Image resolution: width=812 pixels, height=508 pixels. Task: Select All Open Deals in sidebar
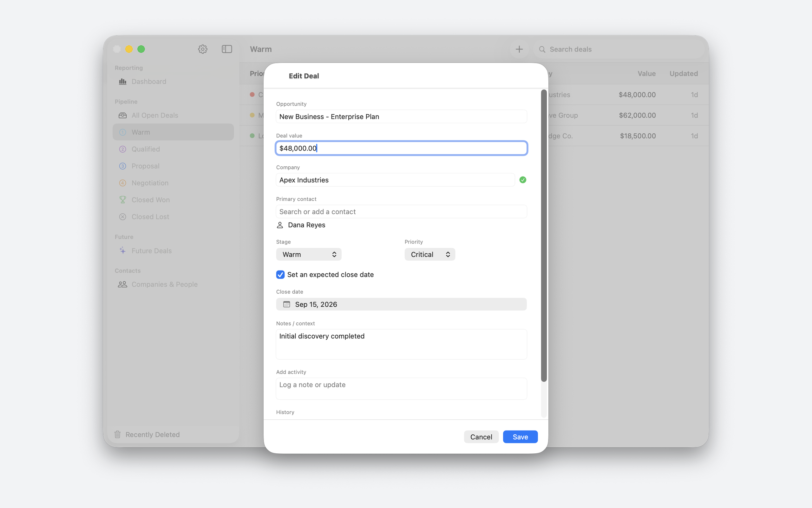173,115
